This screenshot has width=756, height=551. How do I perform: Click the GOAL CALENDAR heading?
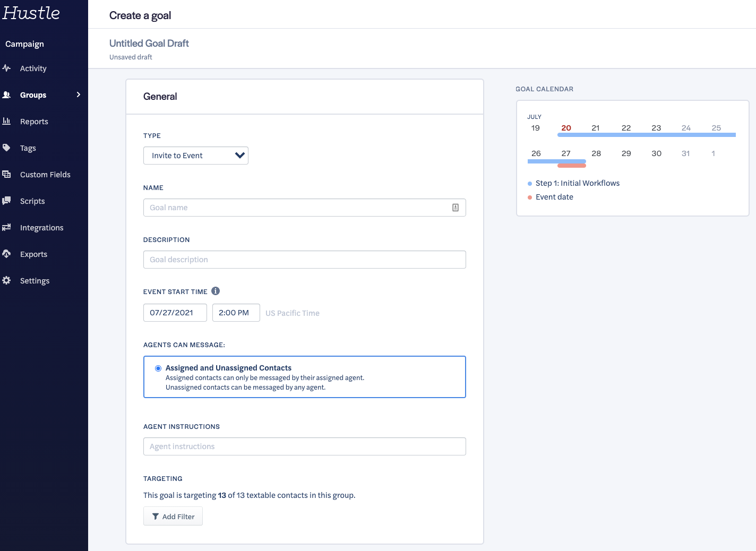pos(545,89)
